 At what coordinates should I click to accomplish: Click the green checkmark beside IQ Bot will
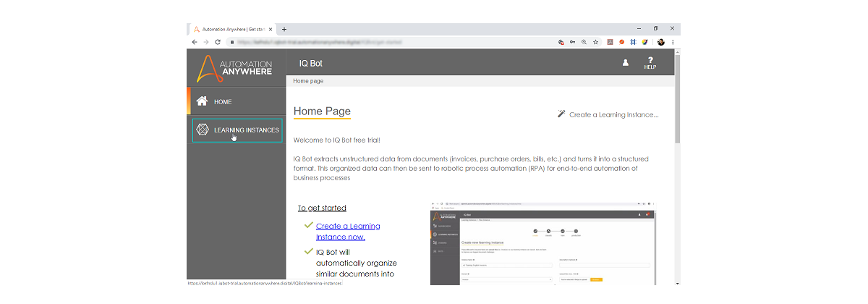tap(308, 251)
